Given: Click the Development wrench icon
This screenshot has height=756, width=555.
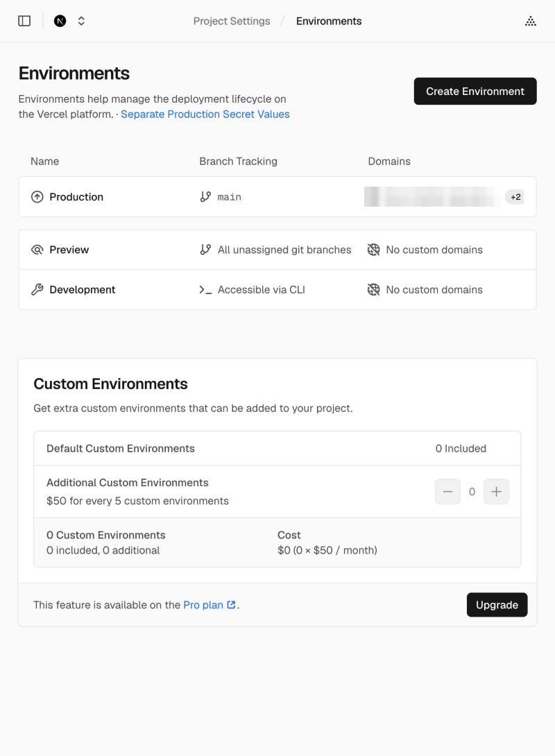Looking at the screenshot, I should pyautogui.click(x=37, y=289).
